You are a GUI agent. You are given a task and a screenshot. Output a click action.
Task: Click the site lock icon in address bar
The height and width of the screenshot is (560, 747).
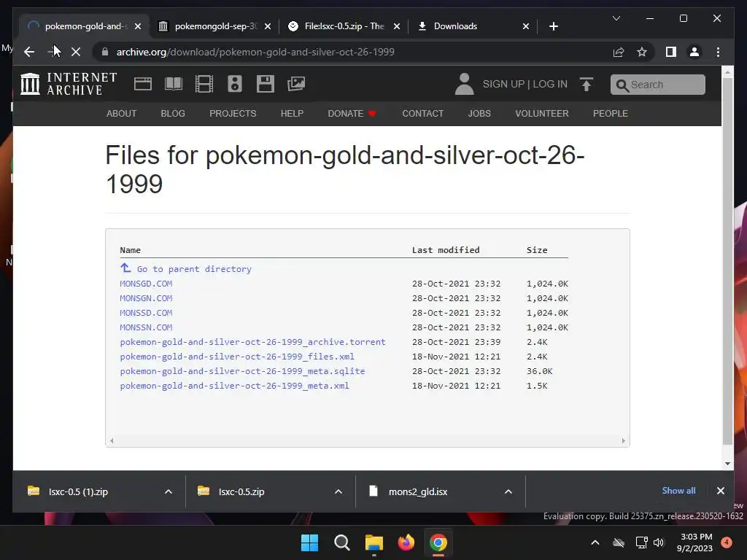(x=105, y=52)
